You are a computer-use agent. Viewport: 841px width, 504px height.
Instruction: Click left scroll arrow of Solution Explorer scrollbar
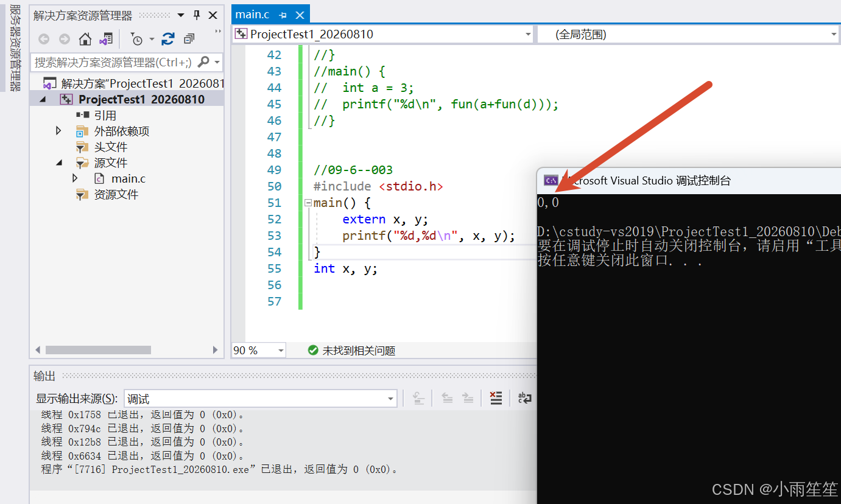[x=37, y=350]
